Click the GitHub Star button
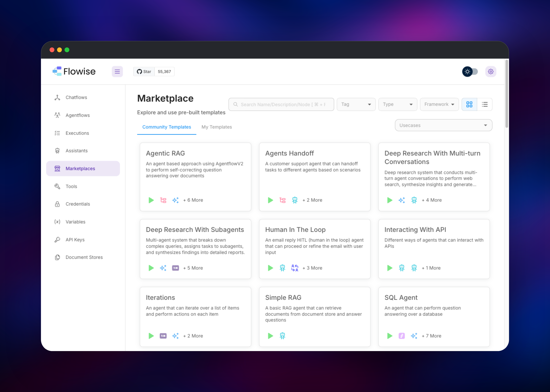 (x=144, y=71)
